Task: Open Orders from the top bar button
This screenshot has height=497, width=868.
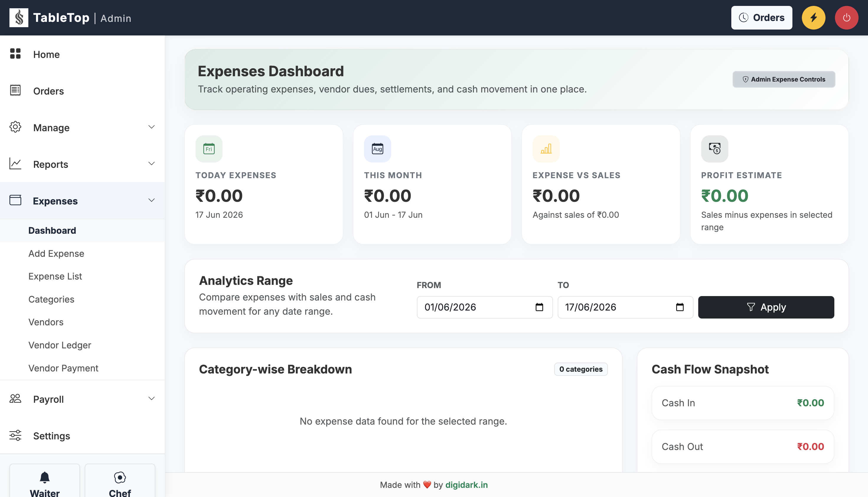Action: [x=761, y=18]
